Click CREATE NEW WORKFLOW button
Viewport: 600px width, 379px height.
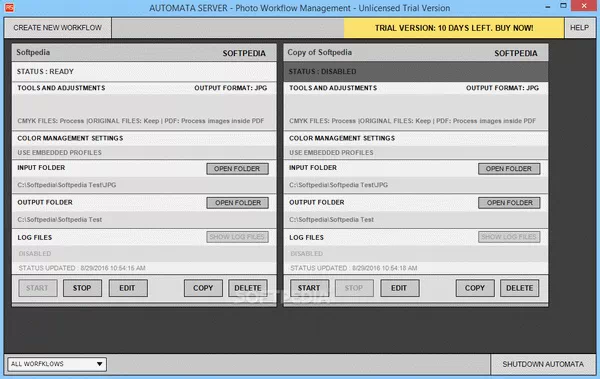pyautogui.click(x=58, y=28)
